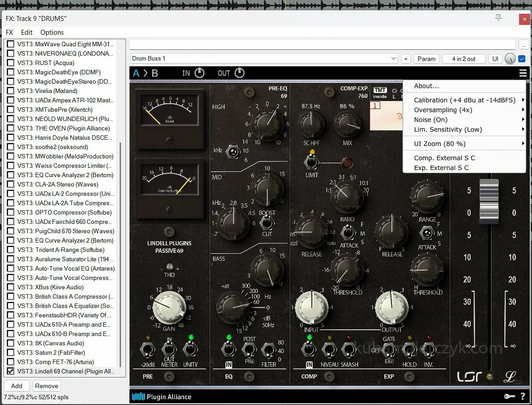This screenshot has width=532, height=405.
Task: Click the IN power icon in plugin header
Action: pos(200,73)
